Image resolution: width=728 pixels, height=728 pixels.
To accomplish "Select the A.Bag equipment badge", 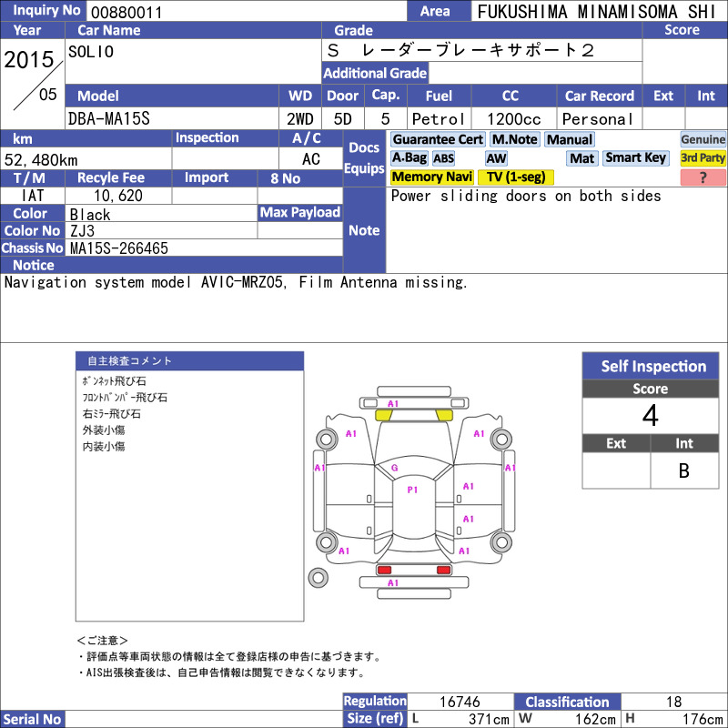I will click(x=409, y=158).
